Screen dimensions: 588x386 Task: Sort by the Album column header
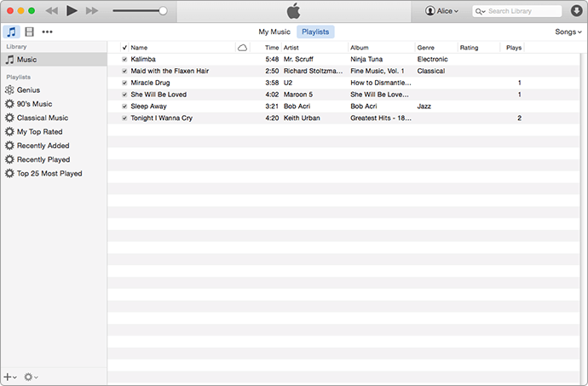point(381,48)
